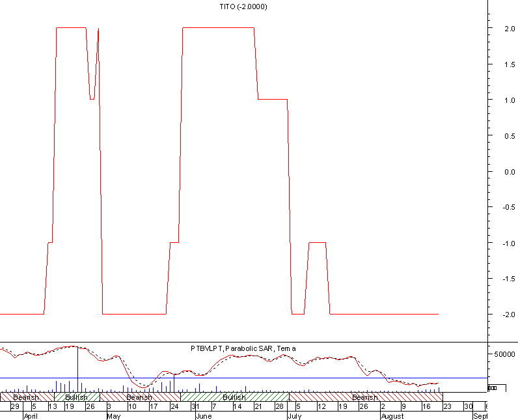Click the date label 28 in June
Image resolution: width=518 pixels, height=420 pixels.
pos(279,406)
